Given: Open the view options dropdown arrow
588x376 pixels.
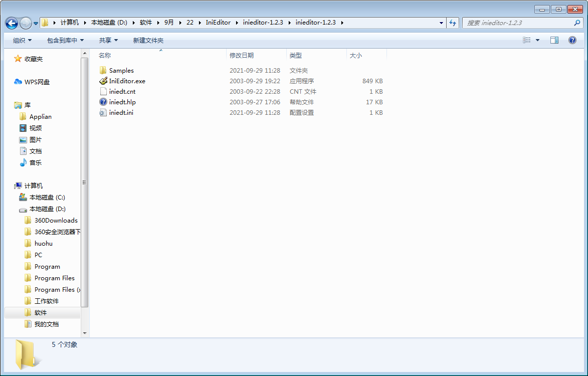Looking at the screenshot, I should (x=537, y=40).
